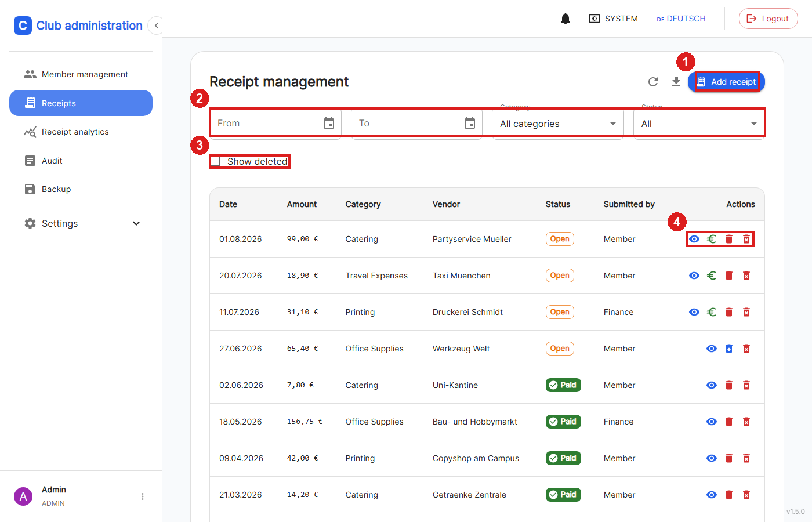Image resolution: width=812 pixels, height=522 pixels.
Task: View the Copyshop am Campus receipt details
Action: [x=712, y=458]
